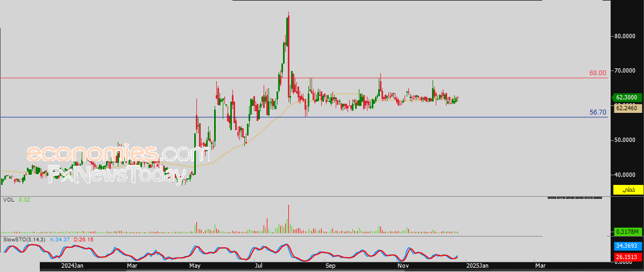Click the SlowSTO(3,14,3) indicator label
The image size is (644, 272).
[x=25, y=239]
